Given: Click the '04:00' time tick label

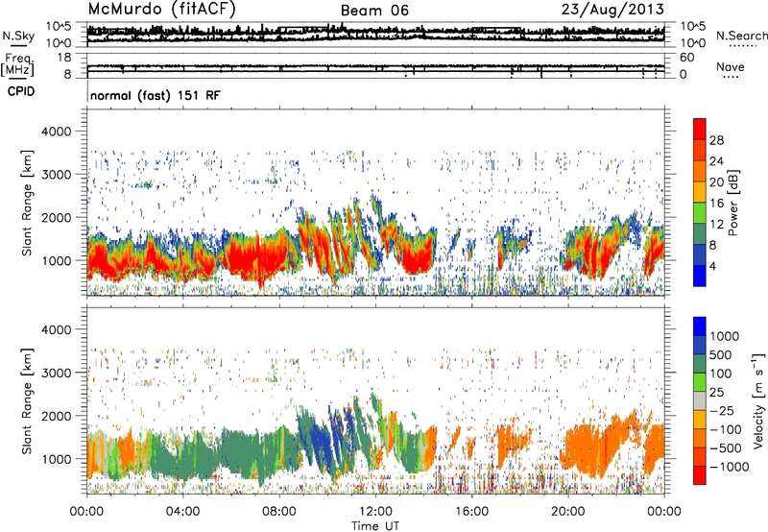Looking at the screenshot, I should click(x=183, y=512).
